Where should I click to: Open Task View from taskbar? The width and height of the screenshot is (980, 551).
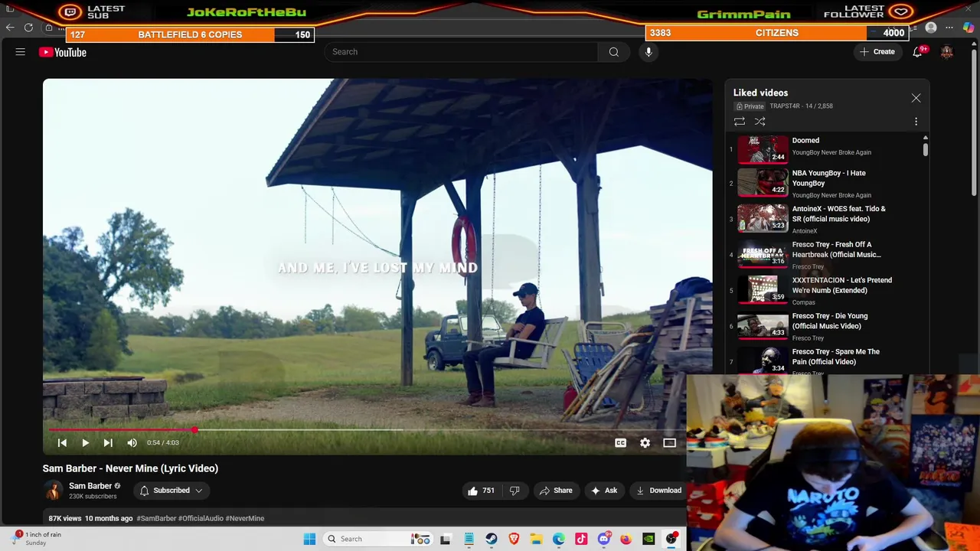[x=445, y=539]
